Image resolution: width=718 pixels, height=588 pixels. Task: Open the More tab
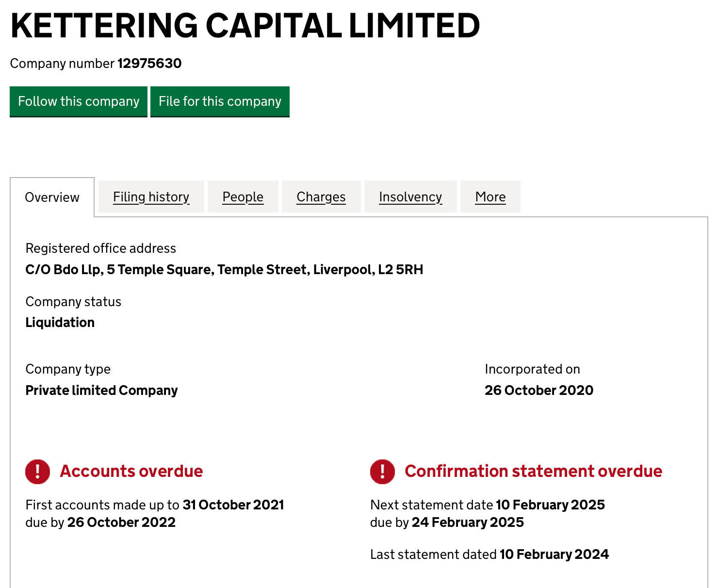click(x=490, y=197)
